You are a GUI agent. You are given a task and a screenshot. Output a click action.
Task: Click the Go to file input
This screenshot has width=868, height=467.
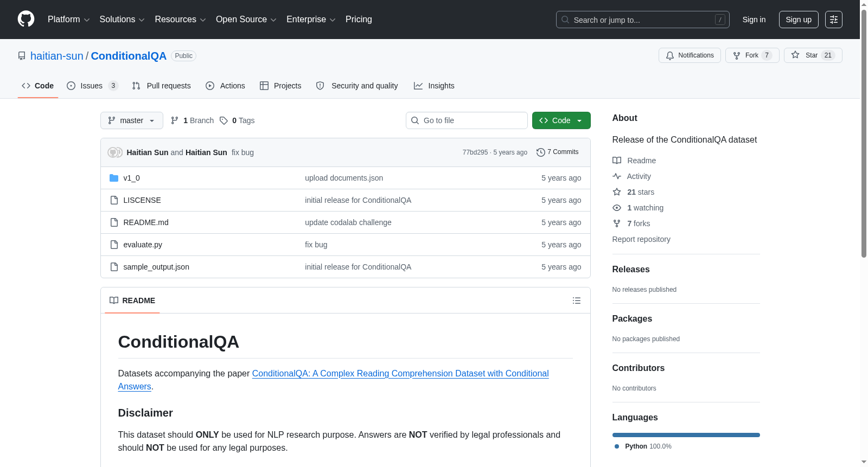coord(467,120)
